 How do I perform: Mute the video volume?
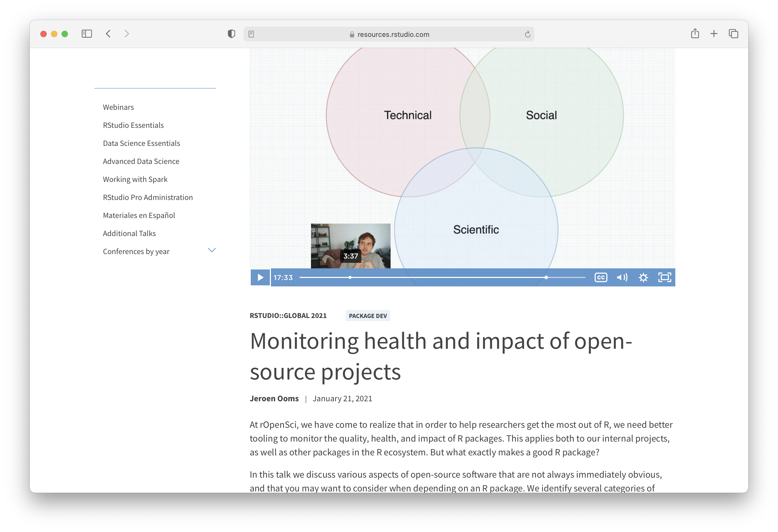[622, 277]
